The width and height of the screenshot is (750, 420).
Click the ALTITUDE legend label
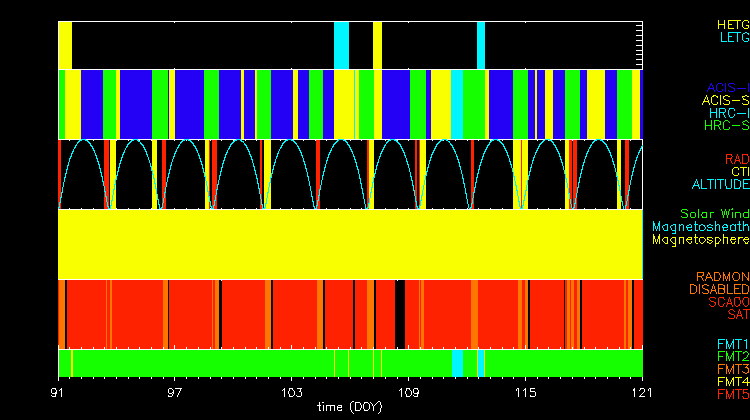pyautogui.click(x=719, y=185)
